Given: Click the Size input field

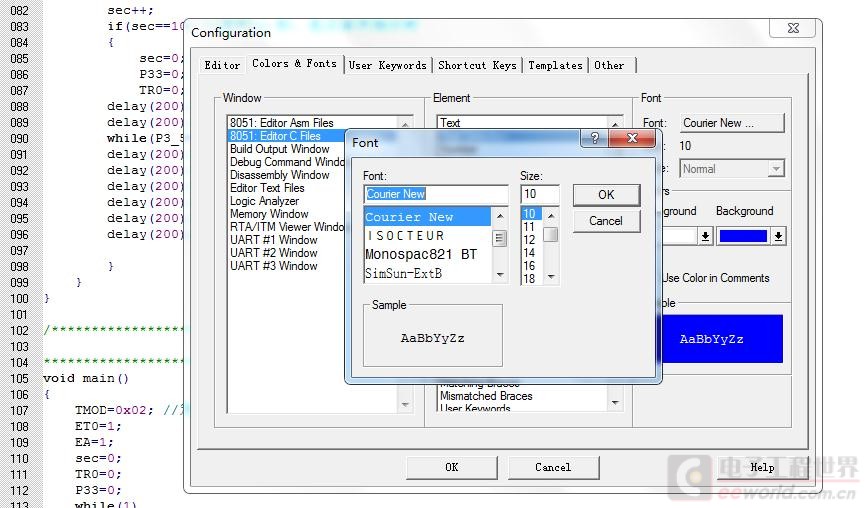Looking at the screenshot, I should pos(540,194).
